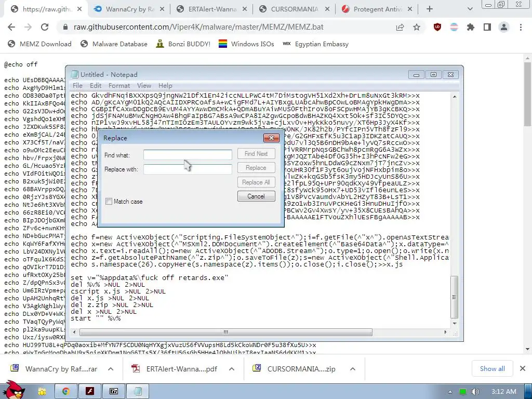Click the Replace with text field
The image size is (532, 399).
188,169
